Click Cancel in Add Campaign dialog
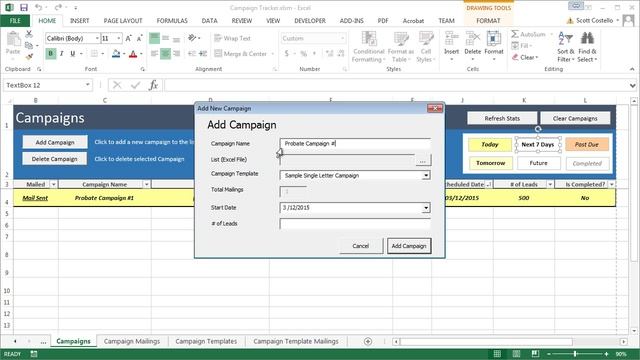The width and height of the screenshot is (640, 360). click(360, 246)
